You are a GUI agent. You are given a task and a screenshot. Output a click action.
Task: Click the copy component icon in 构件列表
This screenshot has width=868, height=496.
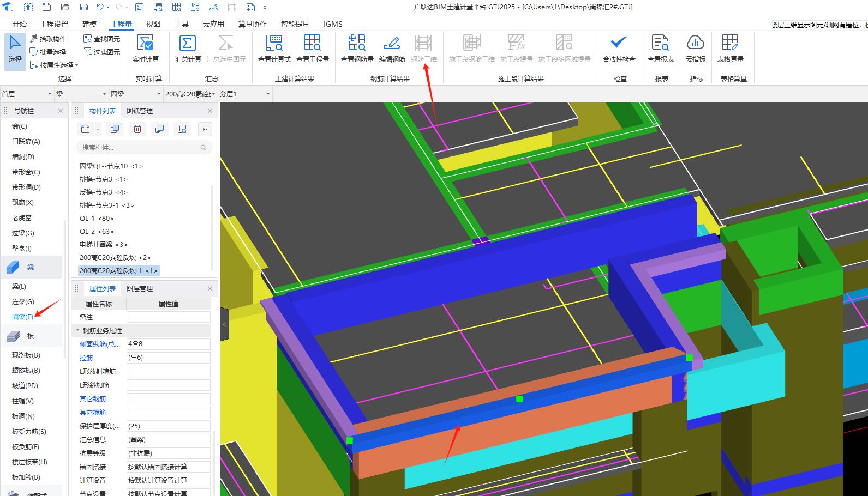[115, 129]
